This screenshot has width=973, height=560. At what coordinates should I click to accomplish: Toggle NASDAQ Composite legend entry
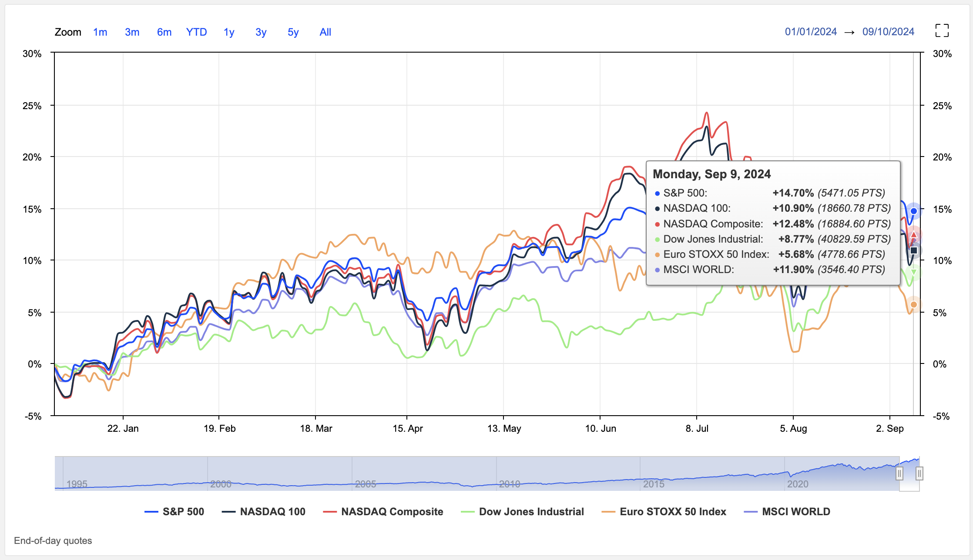point(392,512)
